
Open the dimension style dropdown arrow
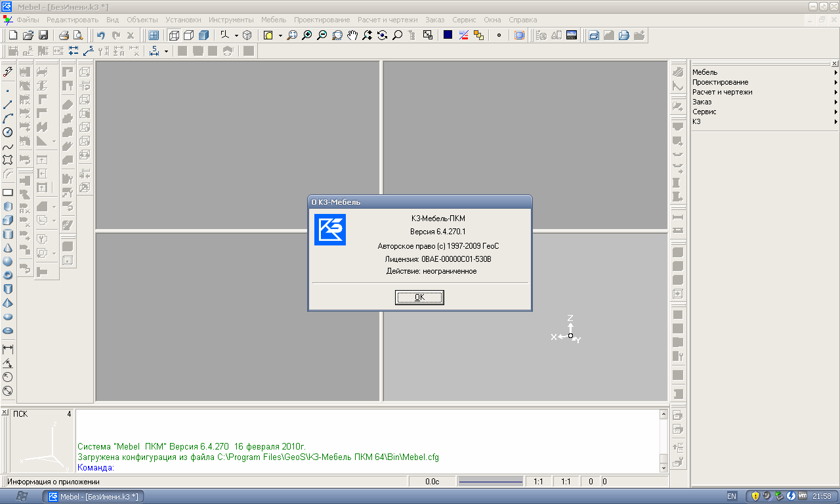pyautogui.click(x=166, y=51)
